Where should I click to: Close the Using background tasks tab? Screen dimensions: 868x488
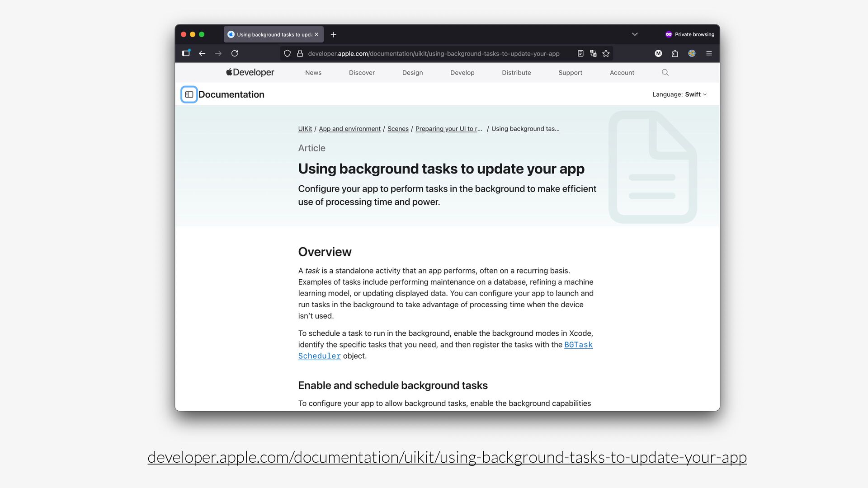click(316, 34)
